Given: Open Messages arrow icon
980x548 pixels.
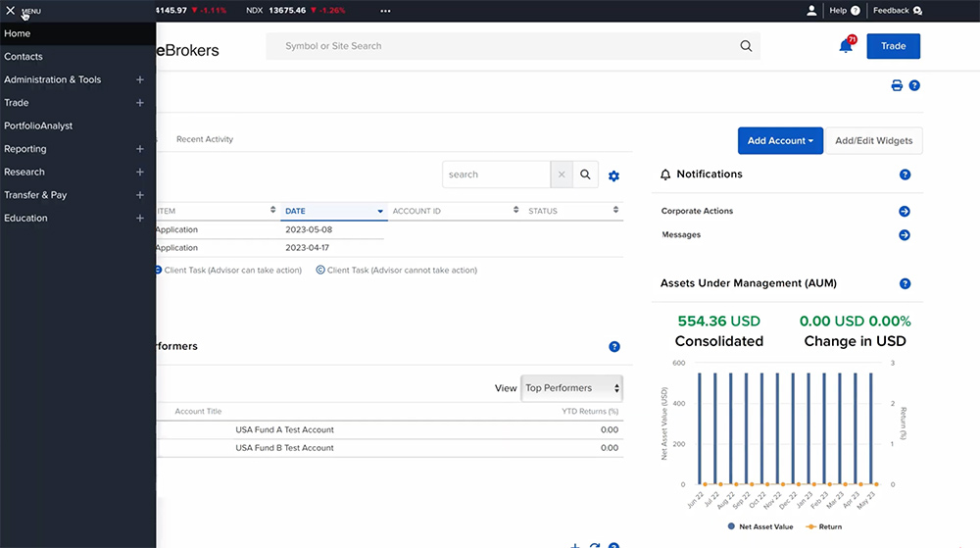Looking at the screenshot, I should tap(904, 235).
